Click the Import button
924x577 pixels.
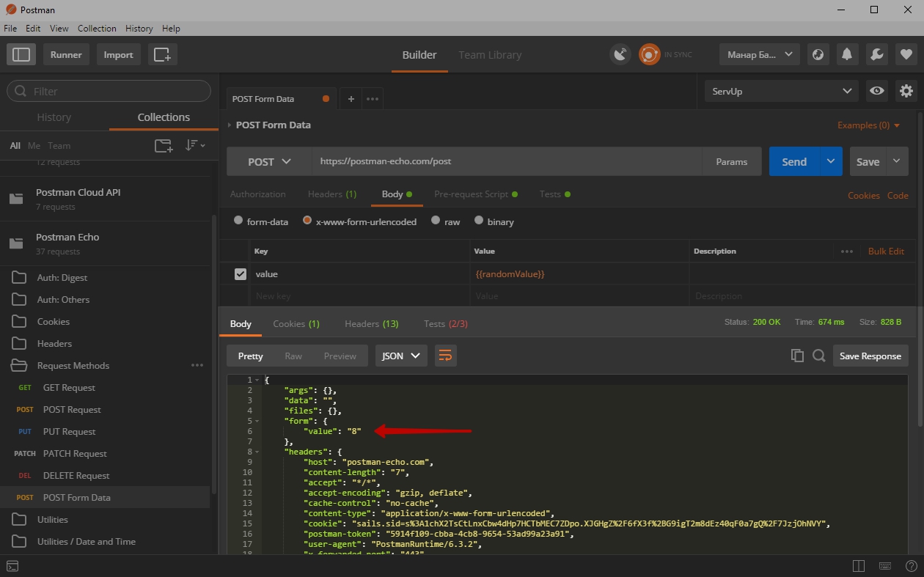pyautogui.click(x=118, y=54)
